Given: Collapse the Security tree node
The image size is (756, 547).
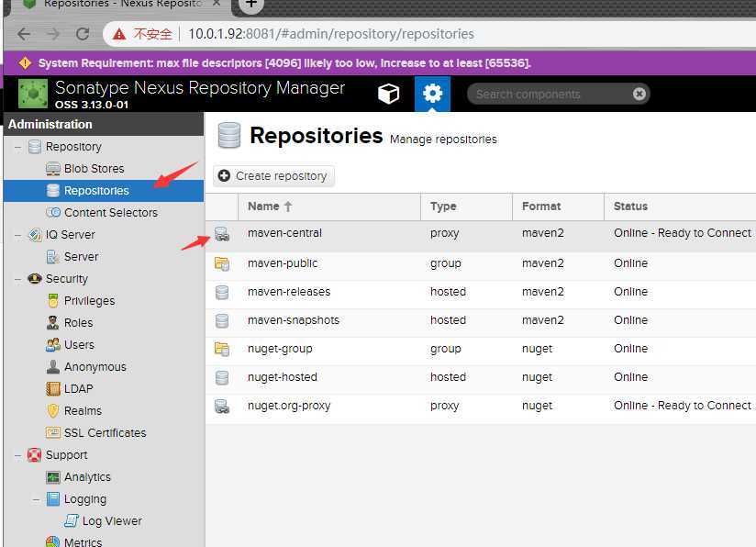Looking at the screenshot, I should pos(17,279).
